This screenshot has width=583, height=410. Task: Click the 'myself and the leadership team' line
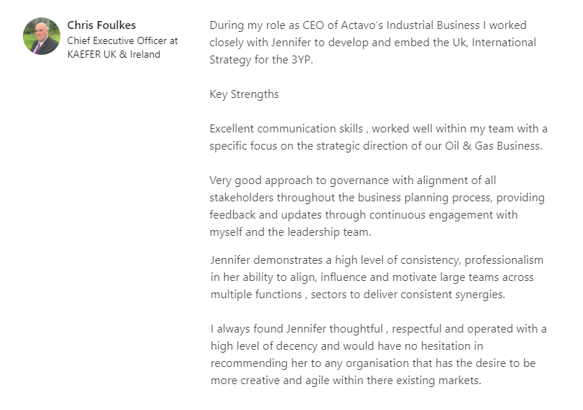(x=290, y=232)
